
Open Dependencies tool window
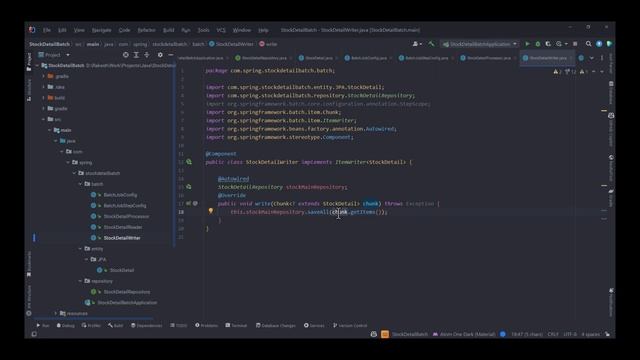tap(147, 325)
